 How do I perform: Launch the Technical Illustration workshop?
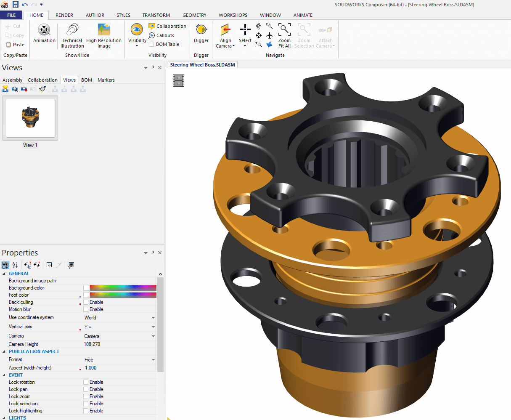click(x=72, y=36)
